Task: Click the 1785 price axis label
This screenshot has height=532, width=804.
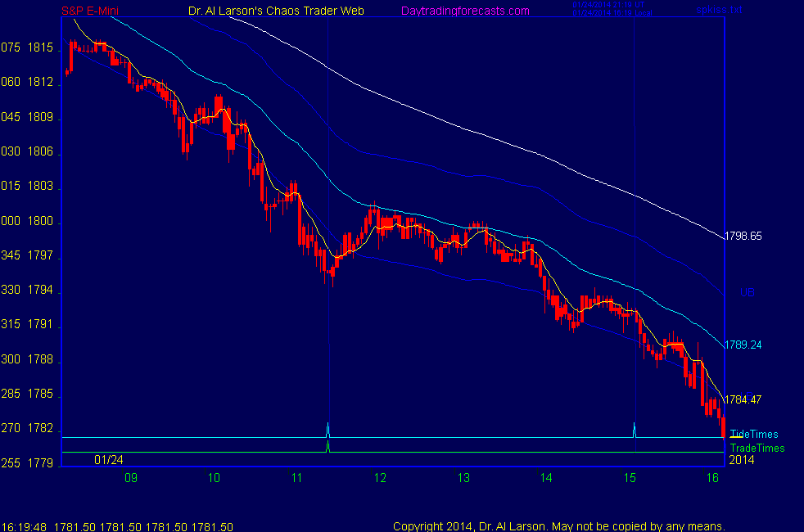Action: [40, 394]
